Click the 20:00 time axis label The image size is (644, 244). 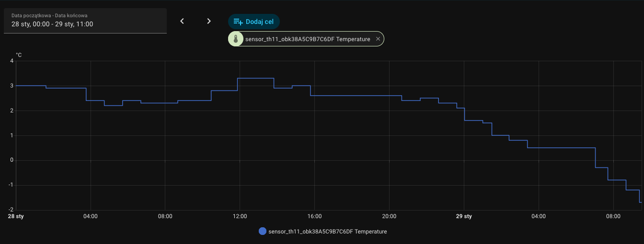pyautogui.click(x=389, y=216)
